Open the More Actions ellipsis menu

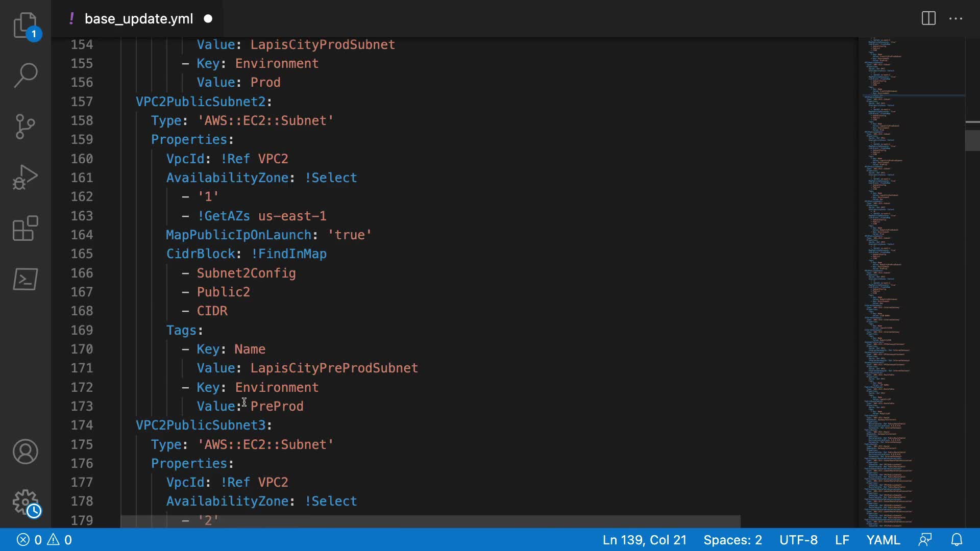(955, 19)
